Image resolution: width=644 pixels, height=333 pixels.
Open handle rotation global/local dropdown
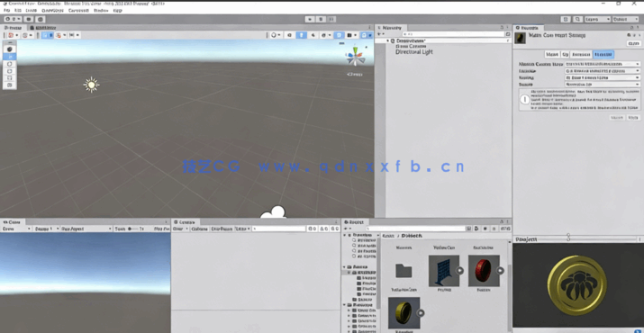(27, 35)
